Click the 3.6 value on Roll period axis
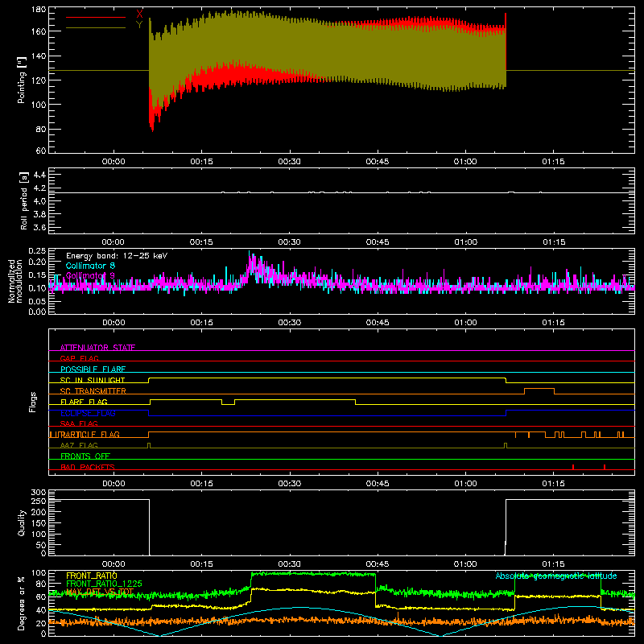Image resolution: width=644 pixels, height=644 pixels. pos(39,227)
